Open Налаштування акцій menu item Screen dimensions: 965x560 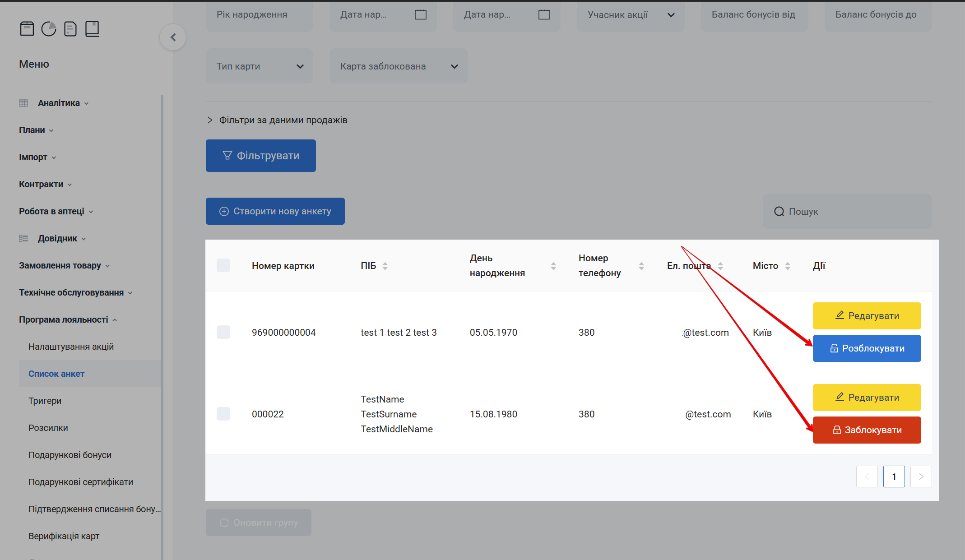pos(71,347)
